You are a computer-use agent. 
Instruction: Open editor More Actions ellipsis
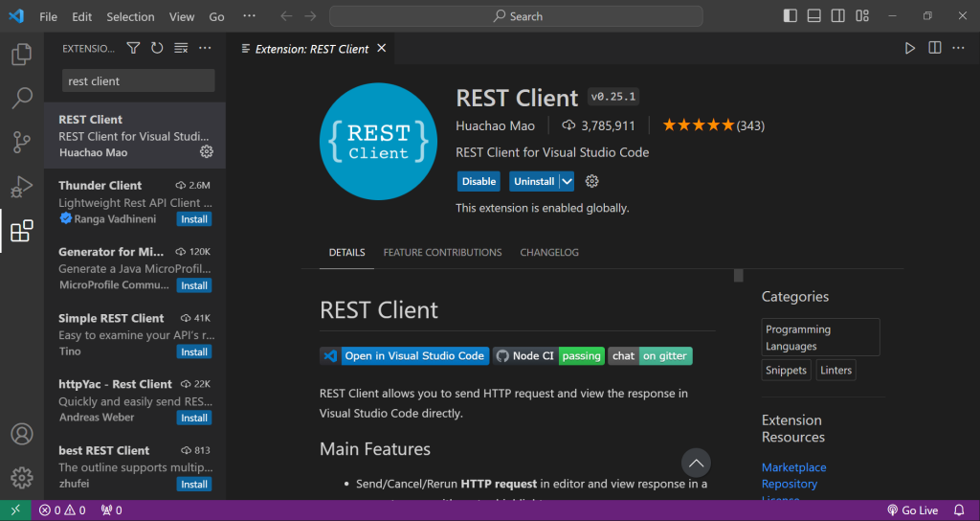pyautogui.click(x=958, y=48)
